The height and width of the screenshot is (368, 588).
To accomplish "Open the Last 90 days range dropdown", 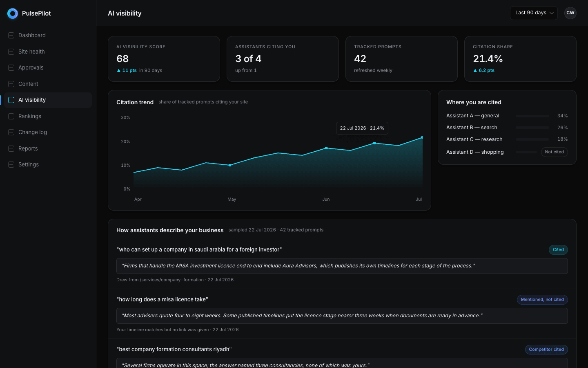I will (x=534, y=13).
